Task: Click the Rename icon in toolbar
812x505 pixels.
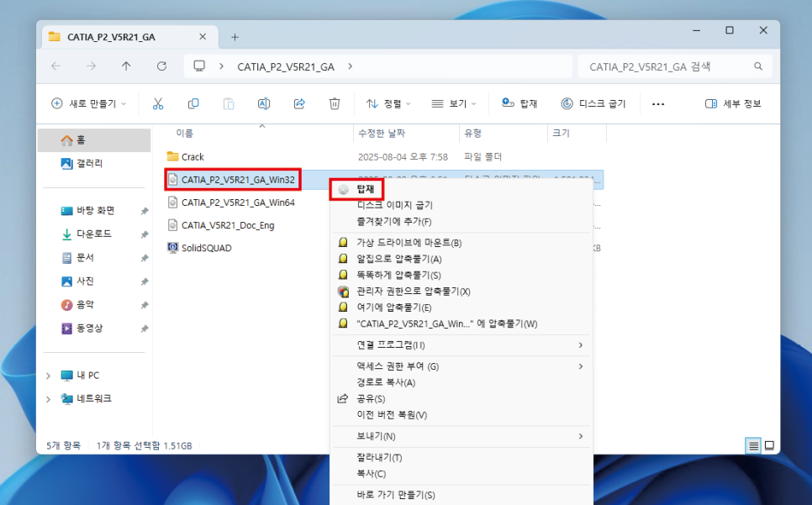Action: [264, 104]
